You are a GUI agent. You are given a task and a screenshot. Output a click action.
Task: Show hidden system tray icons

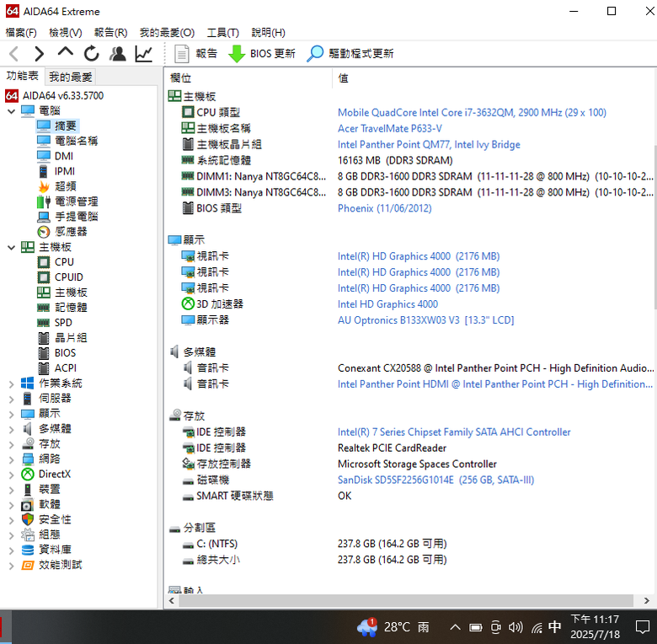(455, 627)
